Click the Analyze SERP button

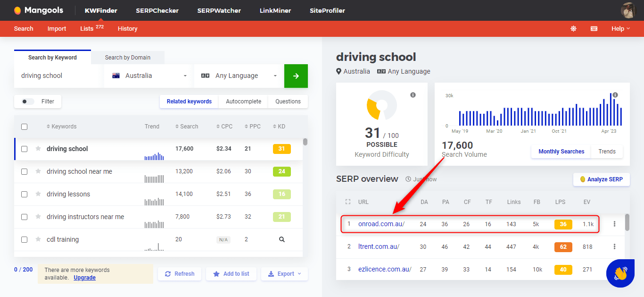pyautogui.click(x=602, y=179)
